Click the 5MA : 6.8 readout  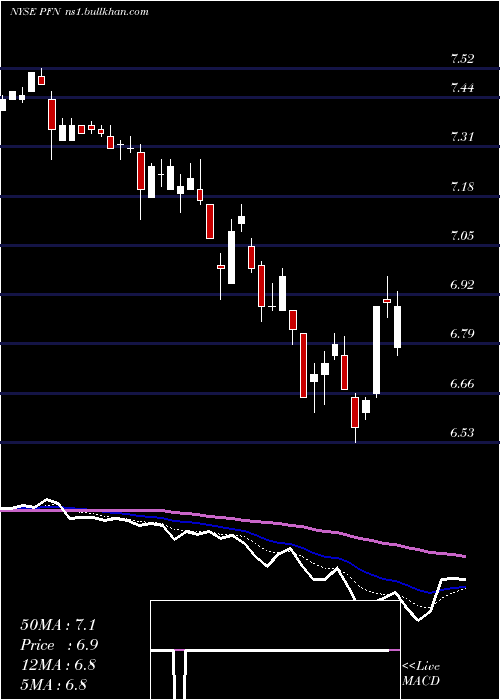[x=53, y=684]
